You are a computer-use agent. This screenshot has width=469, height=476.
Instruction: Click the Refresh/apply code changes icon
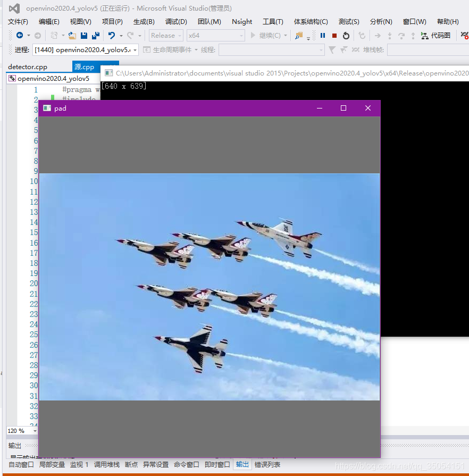[x=362, y=36]
